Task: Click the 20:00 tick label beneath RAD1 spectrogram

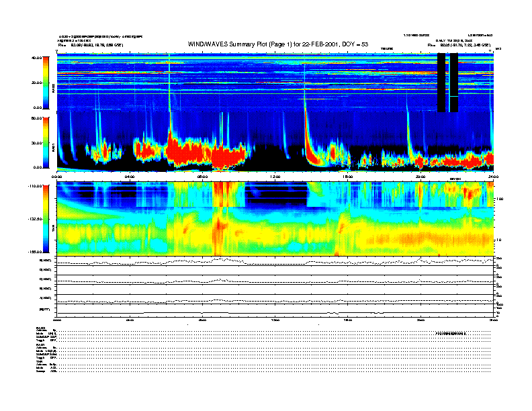Action: [420, 177]
